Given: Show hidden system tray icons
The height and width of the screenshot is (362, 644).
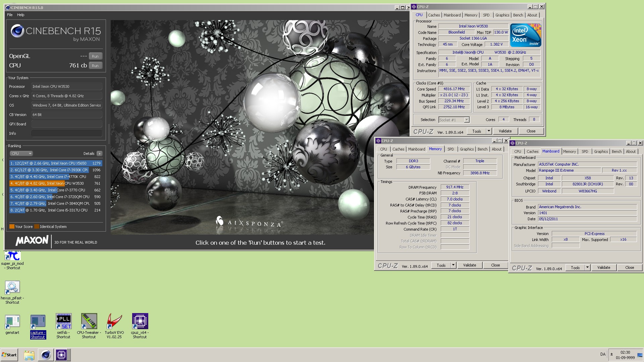Looking at the screenshot, I should pyautogui.click(x=611, y=354).
